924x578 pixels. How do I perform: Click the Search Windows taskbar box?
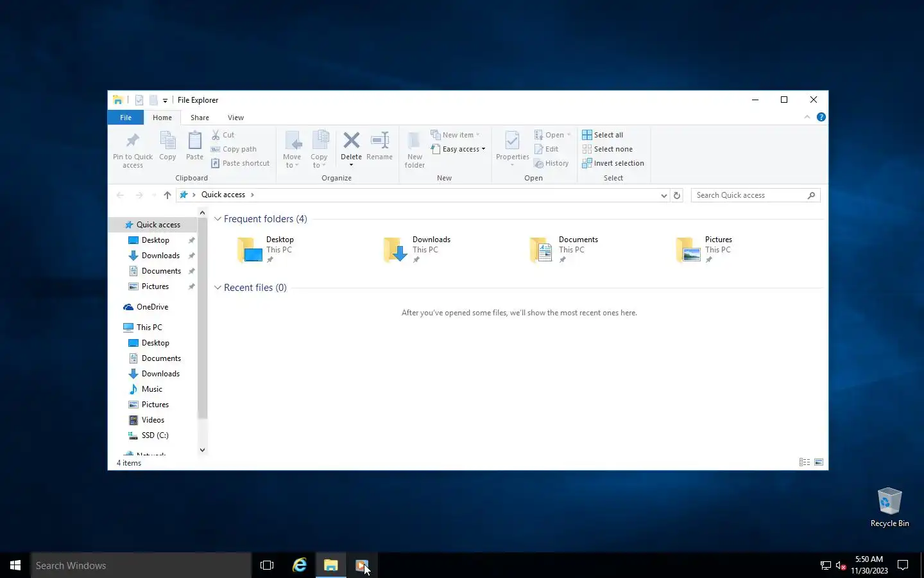pos(141,565)
